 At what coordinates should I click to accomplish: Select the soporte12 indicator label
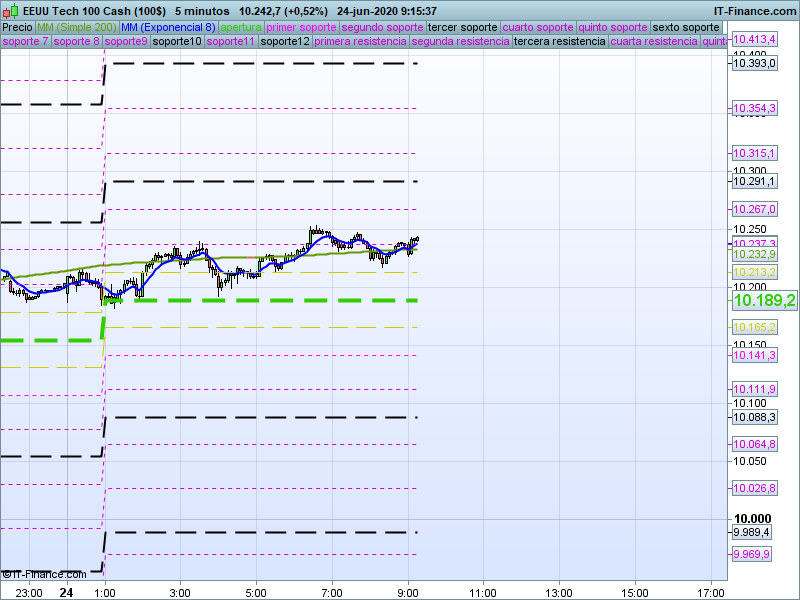click(284, 42)
